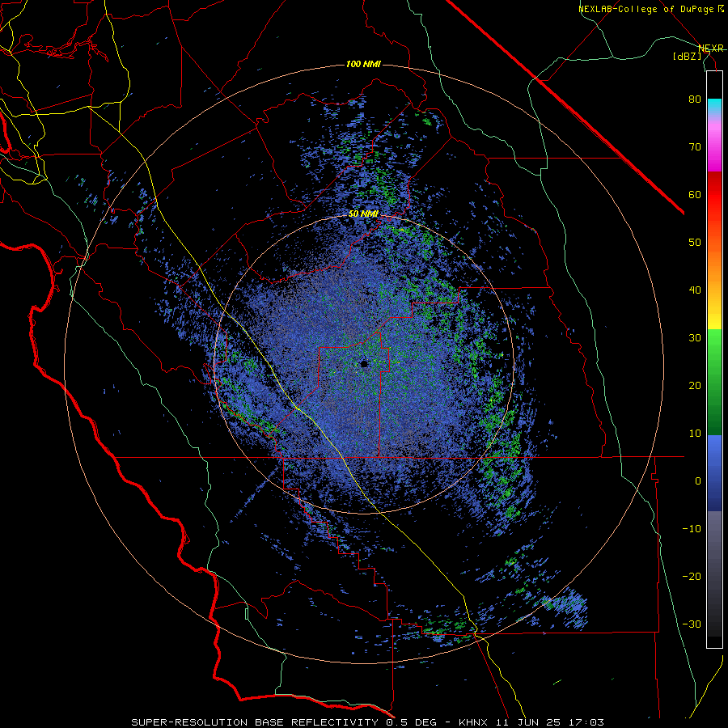Click the Super-Resolution Base Reflectivity caption
This screenshot has width=728, height=728.
click(368, 722)
